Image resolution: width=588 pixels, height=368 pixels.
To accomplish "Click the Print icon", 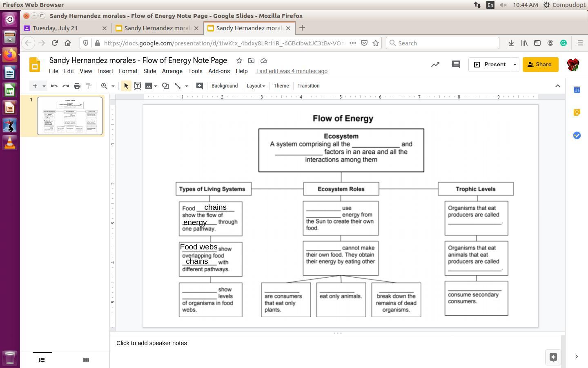I will pos(77,86).
